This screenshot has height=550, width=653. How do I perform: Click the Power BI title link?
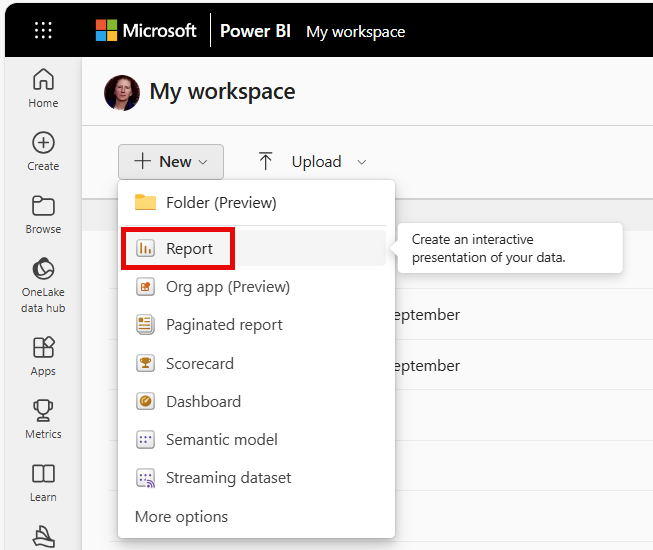[x=255, y=31]
